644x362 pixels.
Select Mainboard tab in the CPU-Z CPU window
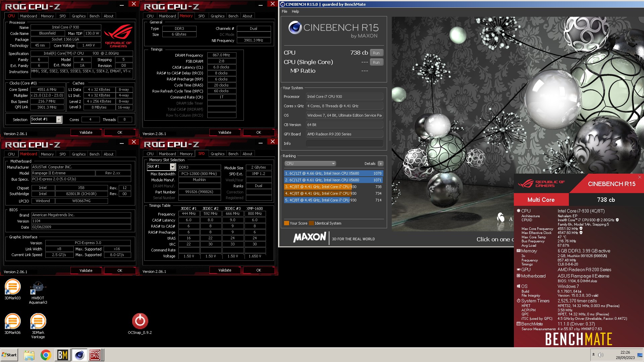(29, 16)
